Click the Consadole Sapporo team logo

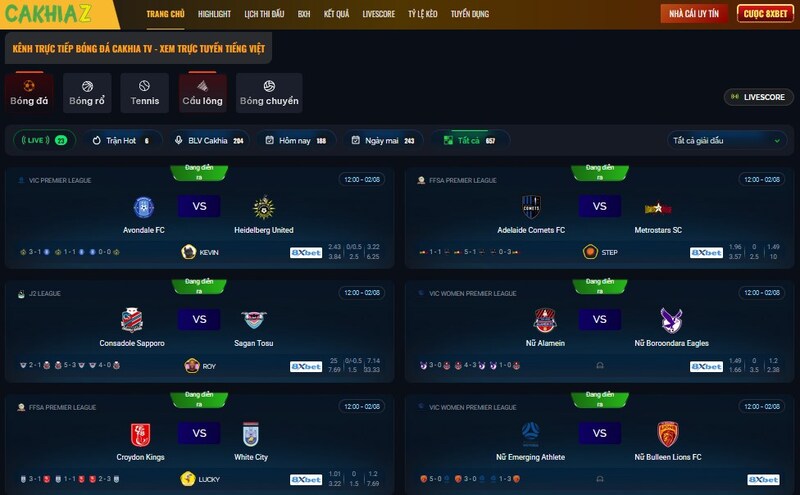(132, 320)
